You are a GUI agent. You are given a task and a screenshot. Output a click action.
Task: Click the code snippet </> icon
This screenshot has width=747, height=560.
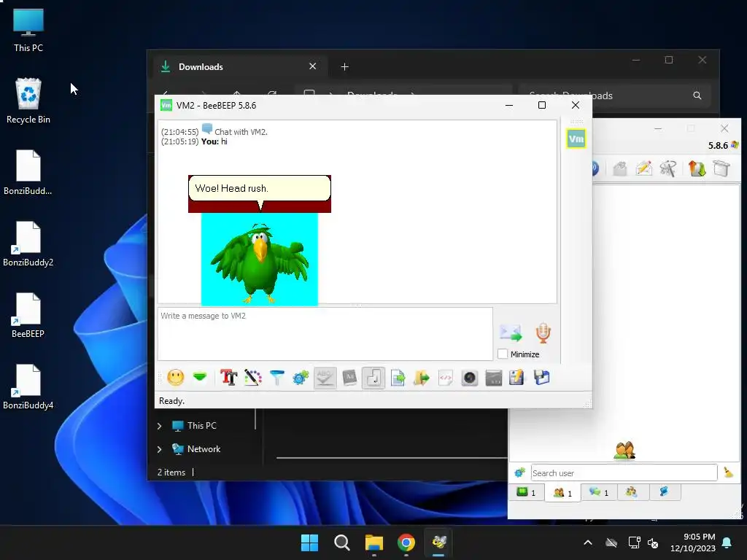pyautogui.click(x=446, y=378)
